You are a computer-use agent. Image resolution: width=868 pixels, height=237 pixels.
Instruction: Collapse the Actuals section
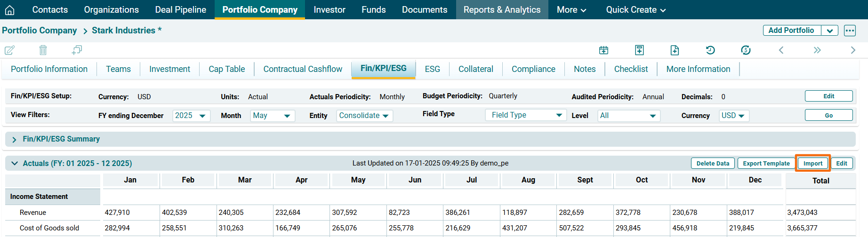click(15, 163)
